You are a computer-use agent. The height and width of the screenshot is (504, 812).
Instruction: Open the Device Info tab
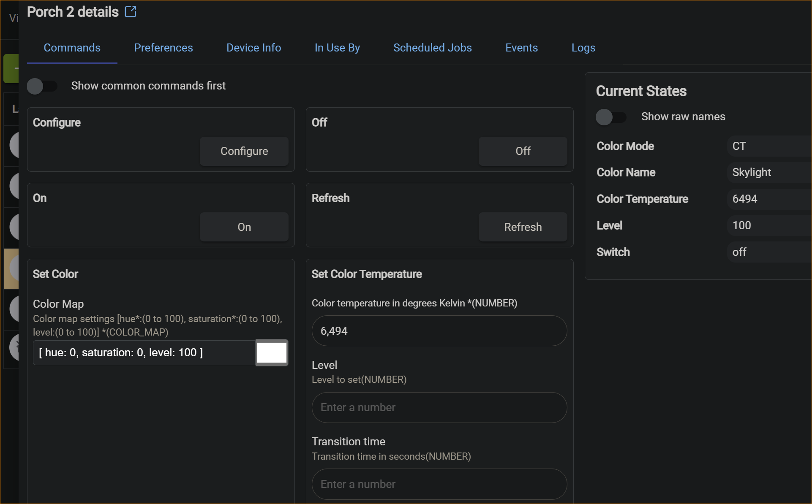pos(253,48)
